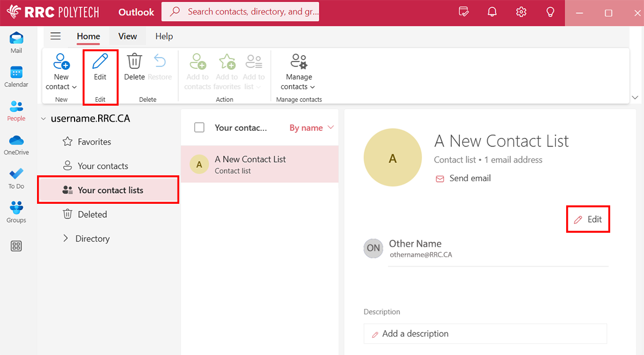Switch to the OneDrive app
The width and height of the screenshot is (644, 355).
coord(16,144)
